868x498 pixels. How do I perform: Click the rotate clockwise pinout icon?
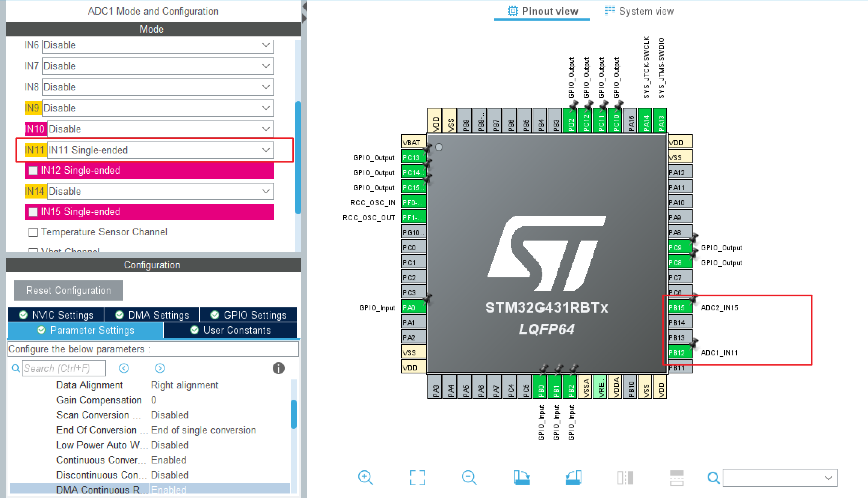coord(521,478)
